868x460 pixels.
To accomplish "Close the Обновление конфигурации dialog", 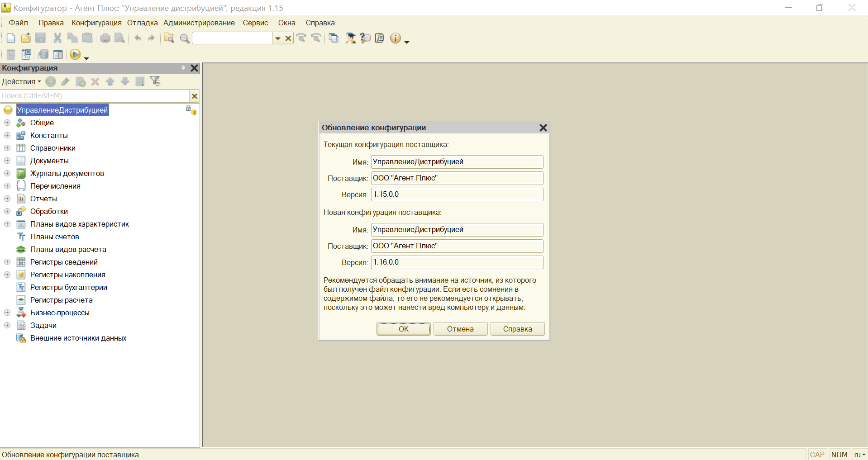I will (x=544, y=128).
